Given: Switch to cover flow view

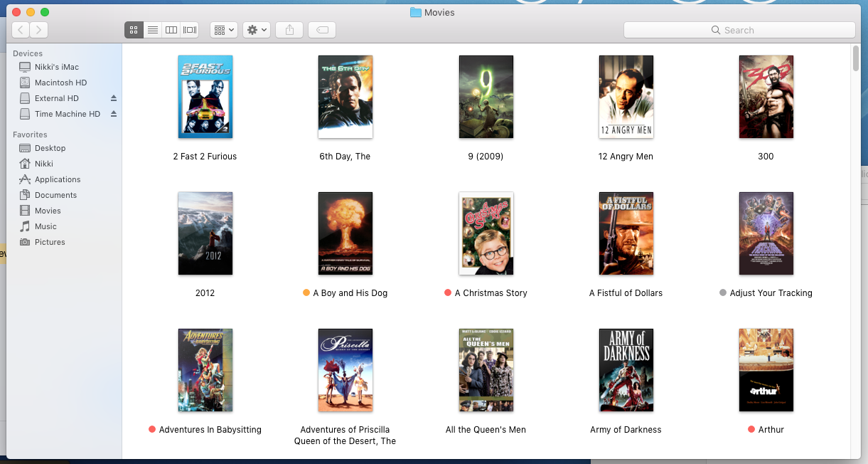Looking at the screenshot, I should point(190,30).
